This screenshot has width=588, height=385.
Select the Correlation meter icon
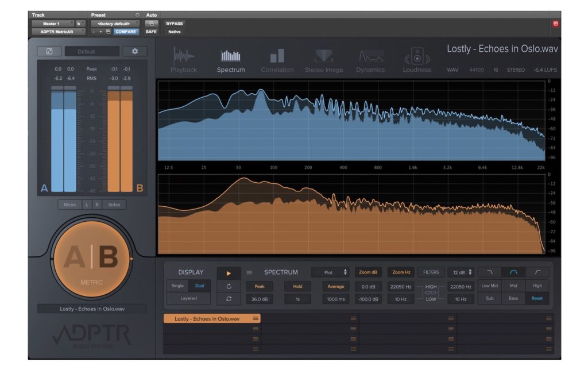[x=277, y=61]
